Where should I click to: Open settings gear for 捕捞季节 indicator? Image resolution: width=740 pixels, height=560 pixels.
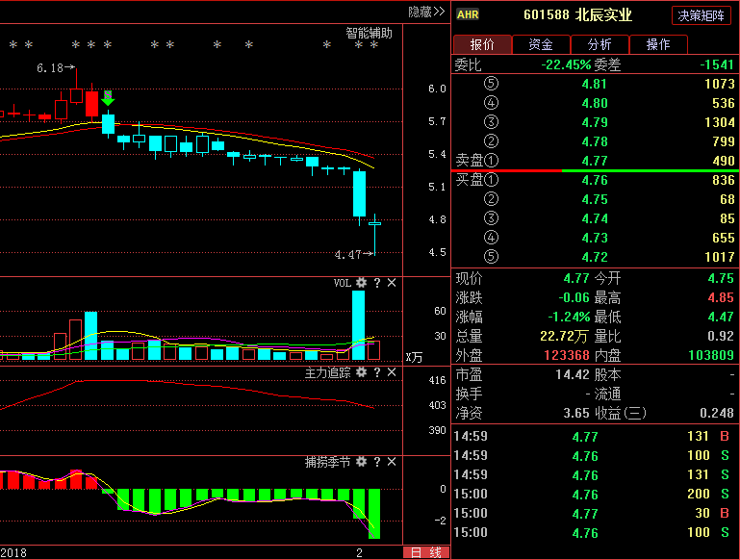pyautogui.click(x=361, y=462)
